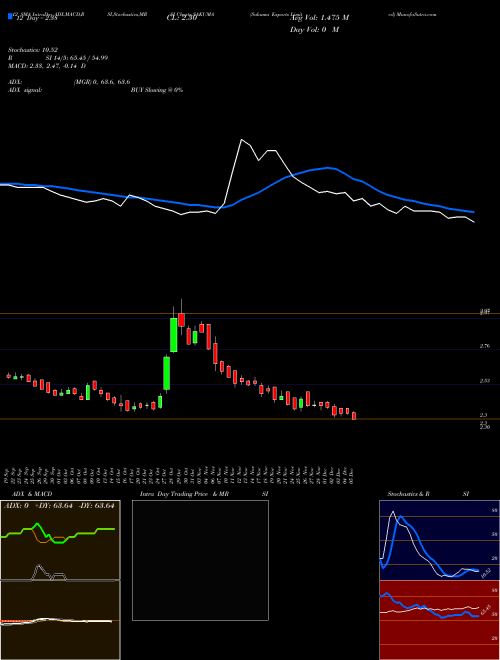Click the 2.53 price axis label
Image resolution: width=500 pixels, height=660 pixels.
point(484,381)
